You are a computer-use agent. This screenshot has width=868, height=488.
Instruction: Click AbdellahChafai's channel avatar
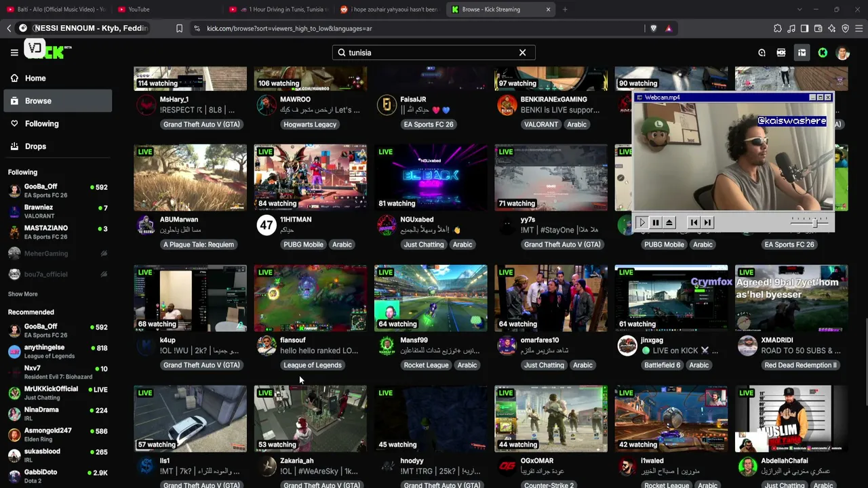tap(747, 466)
